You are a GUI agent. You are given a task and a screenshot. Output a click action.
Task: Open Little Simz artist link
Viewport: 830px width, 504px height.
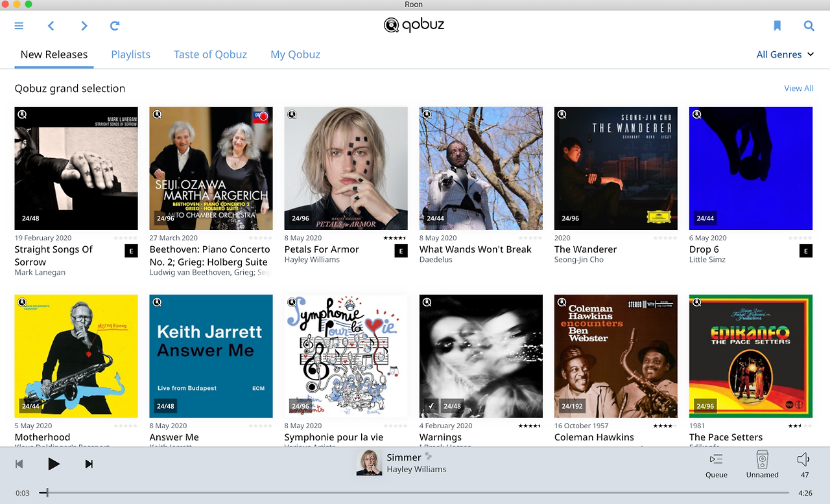tap(707, 260)
